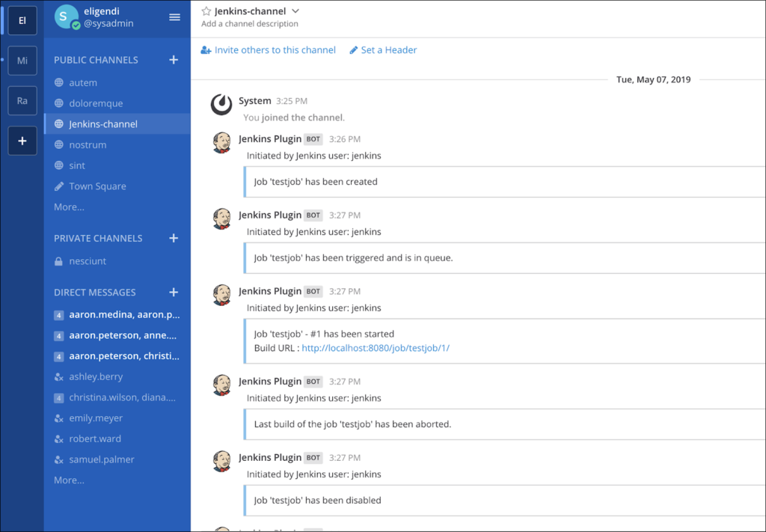Click the Set a Header pencil icon

(x=354, y=50)
